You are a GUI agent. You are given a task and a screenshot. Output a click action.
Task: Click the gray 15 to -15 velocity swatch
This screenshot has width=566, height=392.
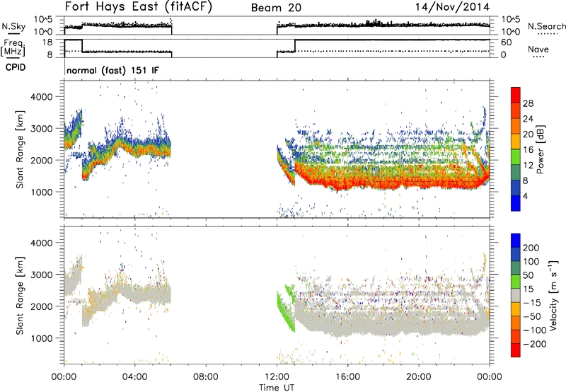click(516, 295)
